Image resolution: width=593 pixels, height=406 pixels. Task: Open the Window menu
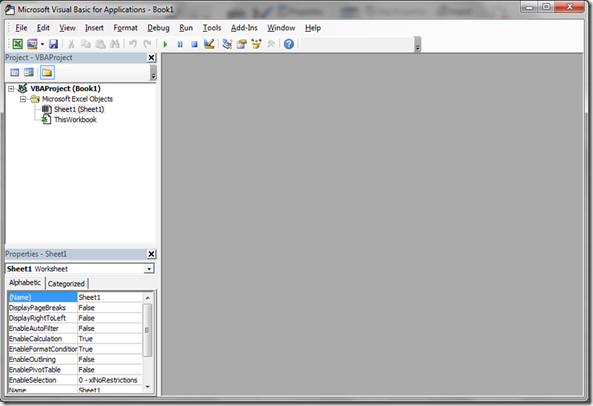click(x=281, y=28)
